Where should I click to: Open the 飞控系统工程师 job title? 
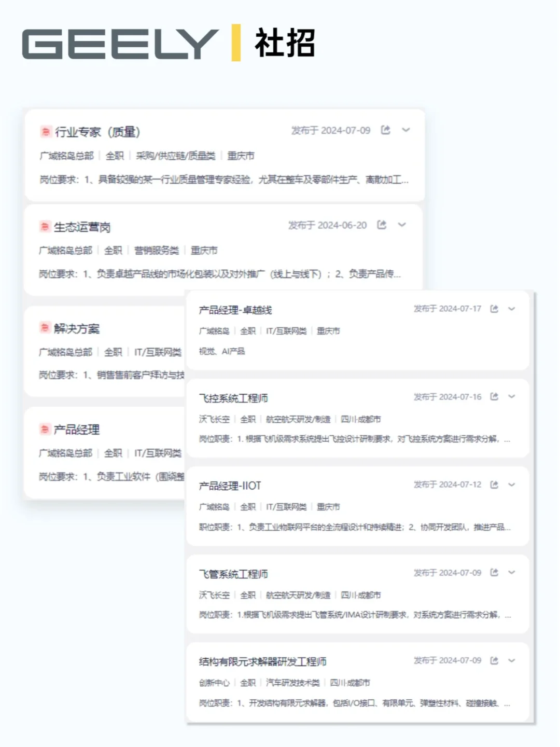(x=233, y=398)
